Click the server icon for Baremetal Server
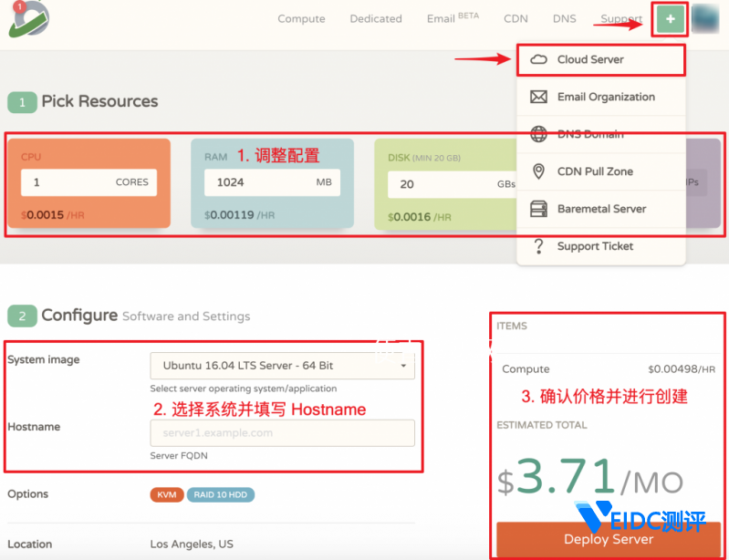This screenshot has width=729, height=560. point(538,209)
